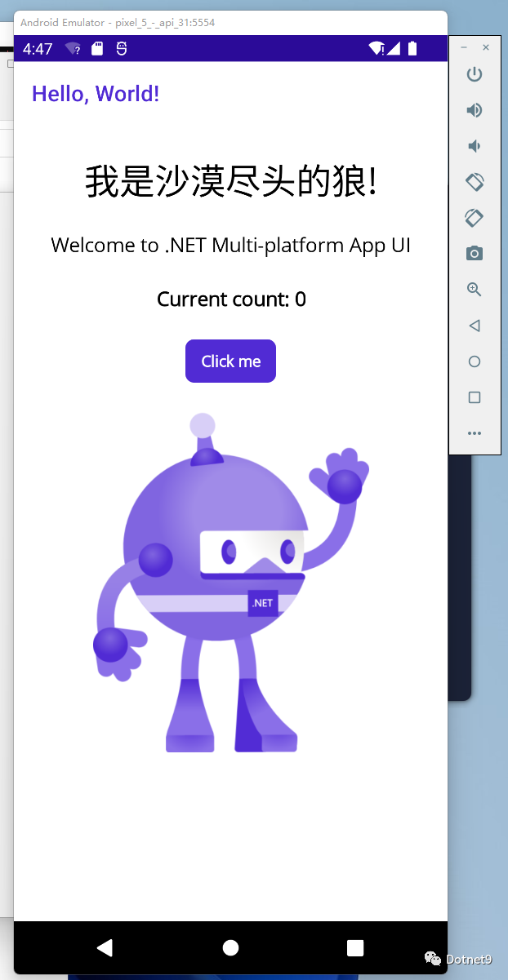The image size is (508, 980).
Task: Tap the .NET bot robot image
Action: coord(231,583)
